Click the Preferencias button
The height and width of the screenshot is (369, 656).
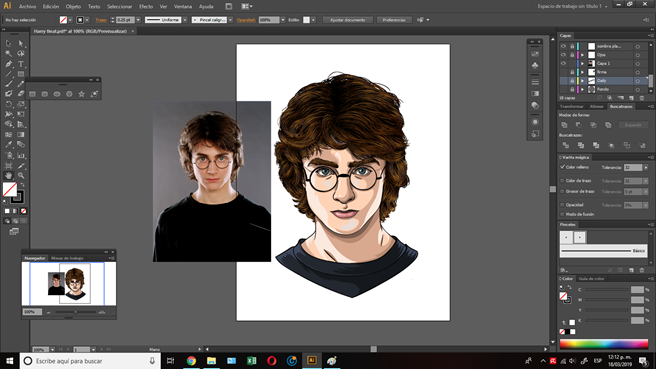pos(394,20)
